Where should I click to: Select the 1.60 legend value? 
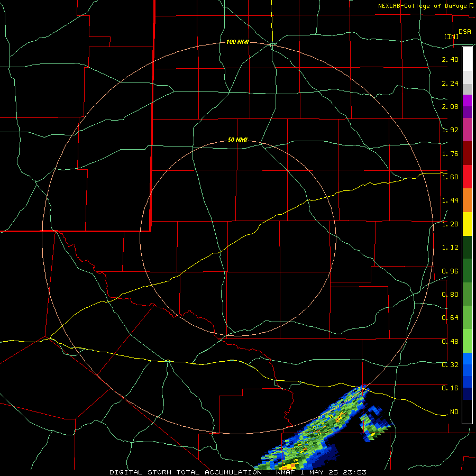(x=450, y=177)
